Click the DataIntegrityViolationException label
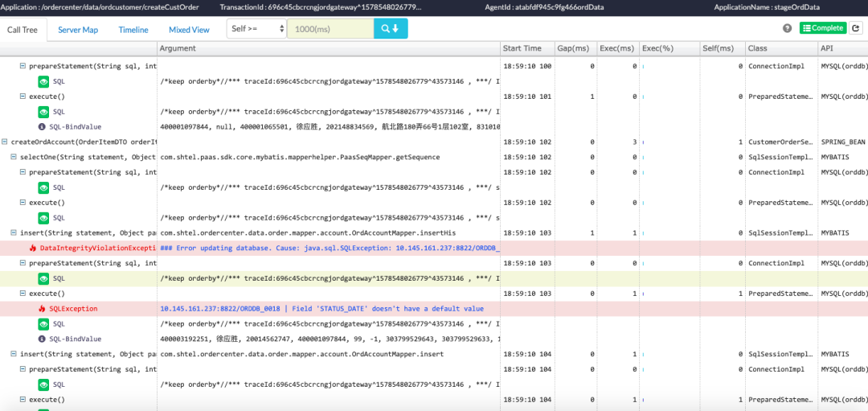This screenshot has width=868, height=411. pos(98,249)
